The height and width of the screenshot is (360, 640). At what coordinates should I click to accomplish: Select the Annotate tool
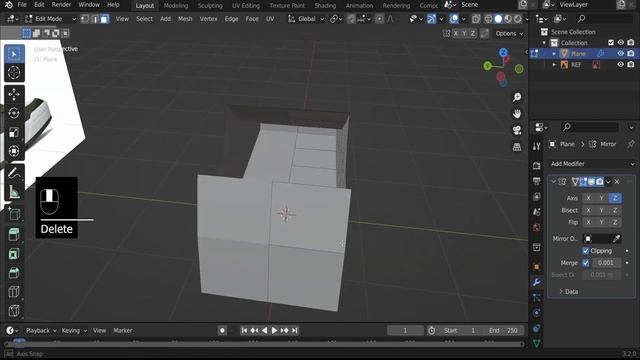coord(14,173)
